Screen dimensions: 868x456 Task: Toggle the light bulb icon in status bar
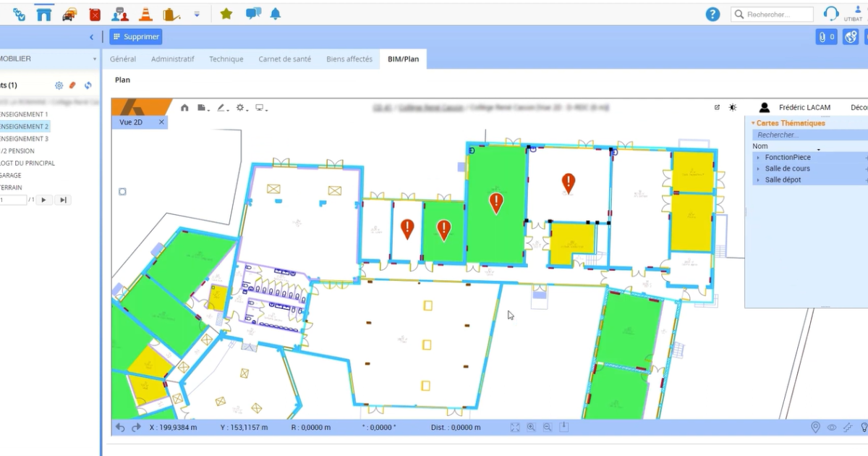pyautogui.click(x=863, y=428)
